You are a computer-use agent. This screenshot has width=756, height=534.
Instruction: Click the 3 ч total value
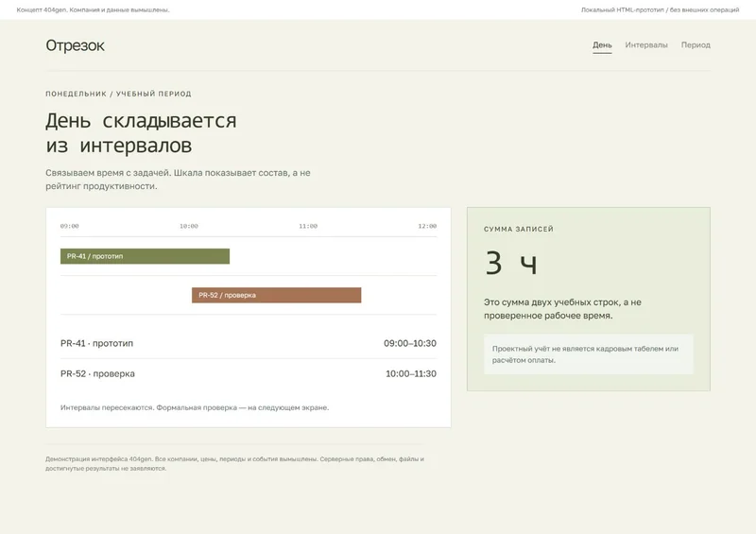[x=510, y=263]
